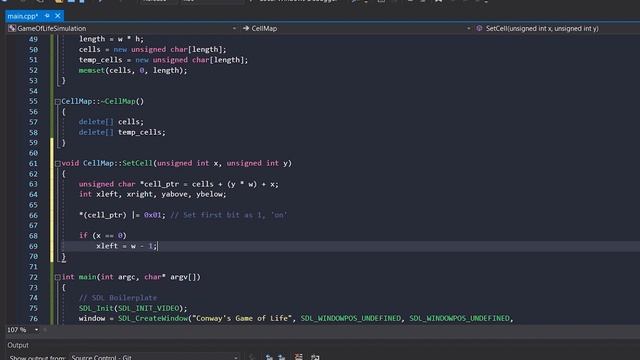Viewport: 640px width, 360px height.
Task: Click 'delete[] cells;' on line 57
Action: coord(111,122)
